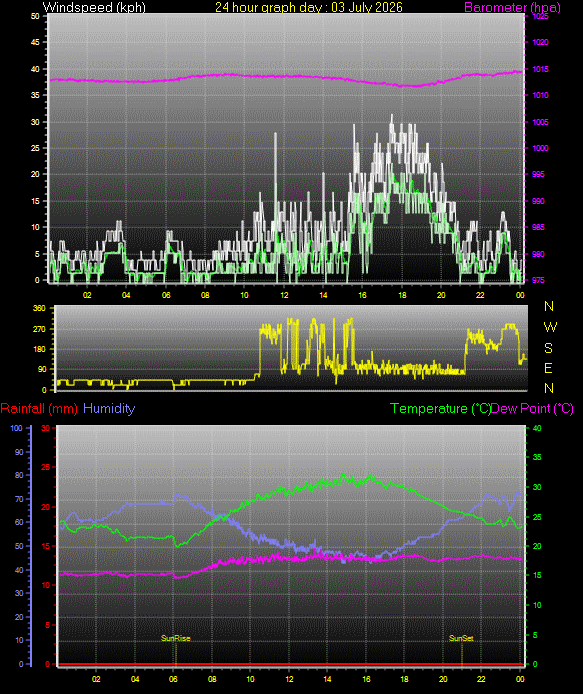Click the "Windspeed (kph)" axis title
The height and width of the screenshot is (694, 583).
[x=94, y=7]
